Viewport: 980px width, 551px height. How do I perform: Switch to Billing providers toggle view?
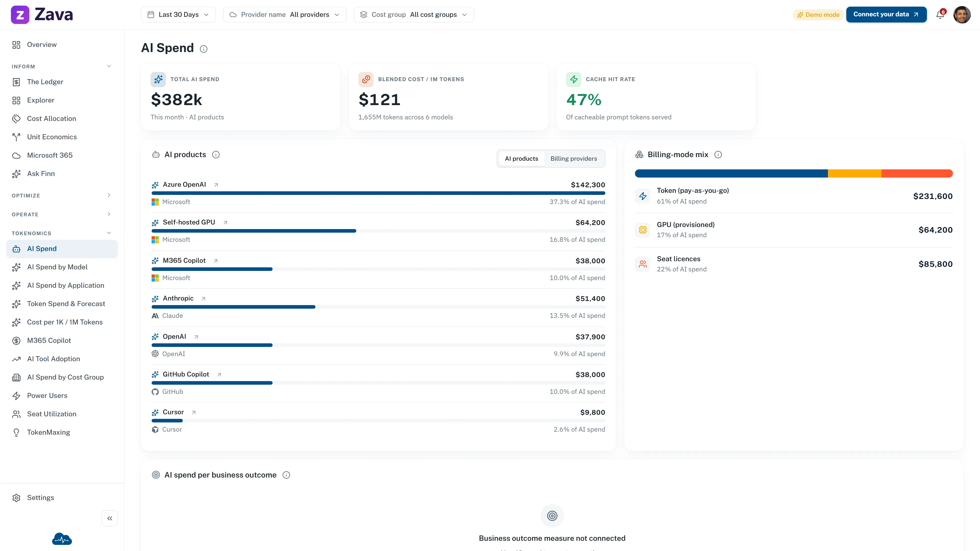(x=574, y=159)
